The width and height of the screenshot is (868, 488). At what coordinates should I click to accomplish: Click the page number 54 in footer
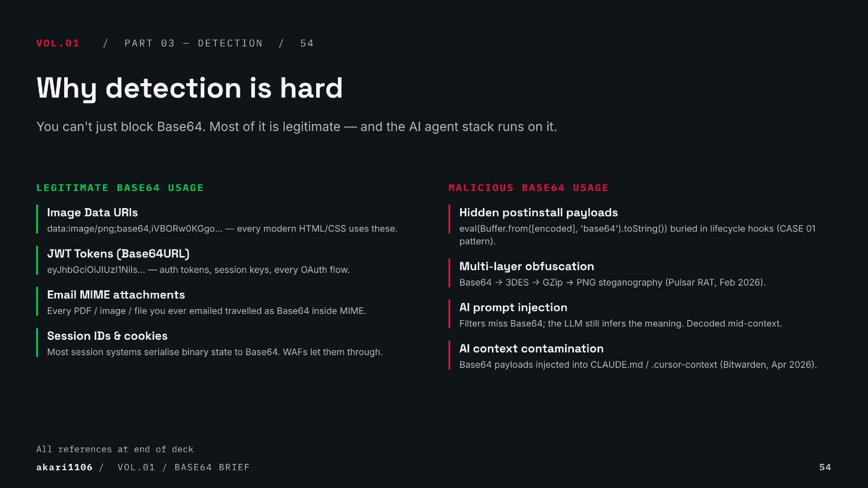click(x=825, y=467)
